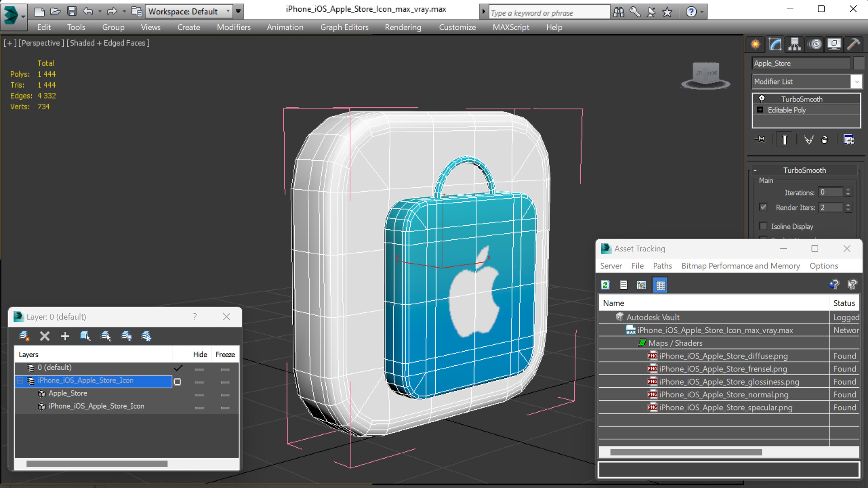
Task: Toggle Freeze for the 0 (default) layer
Action: [x=225, y=369]
